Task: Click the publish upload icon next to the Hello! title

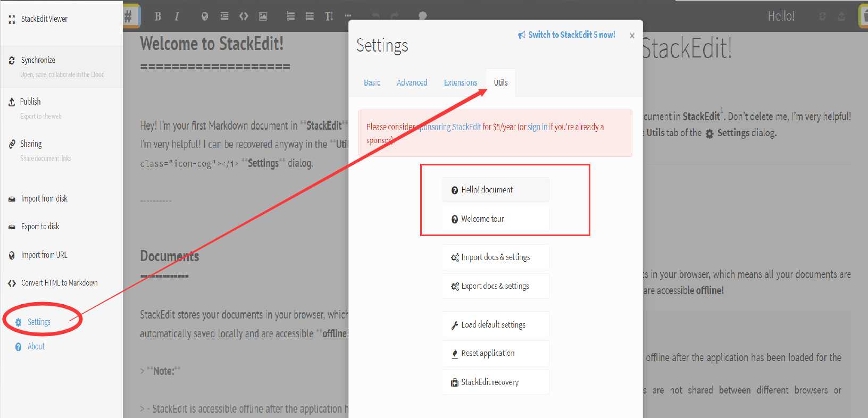Action: [841, 16]
